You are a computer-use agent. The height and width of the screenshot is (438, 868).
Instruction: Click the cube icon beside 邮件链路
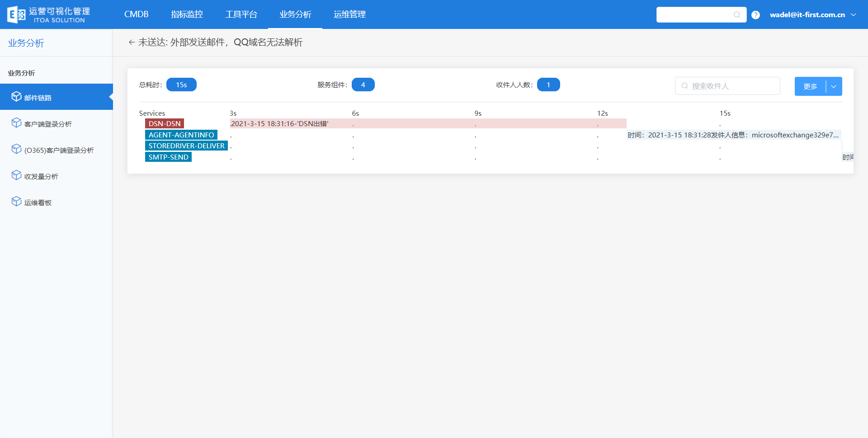[x=16, y=96]
